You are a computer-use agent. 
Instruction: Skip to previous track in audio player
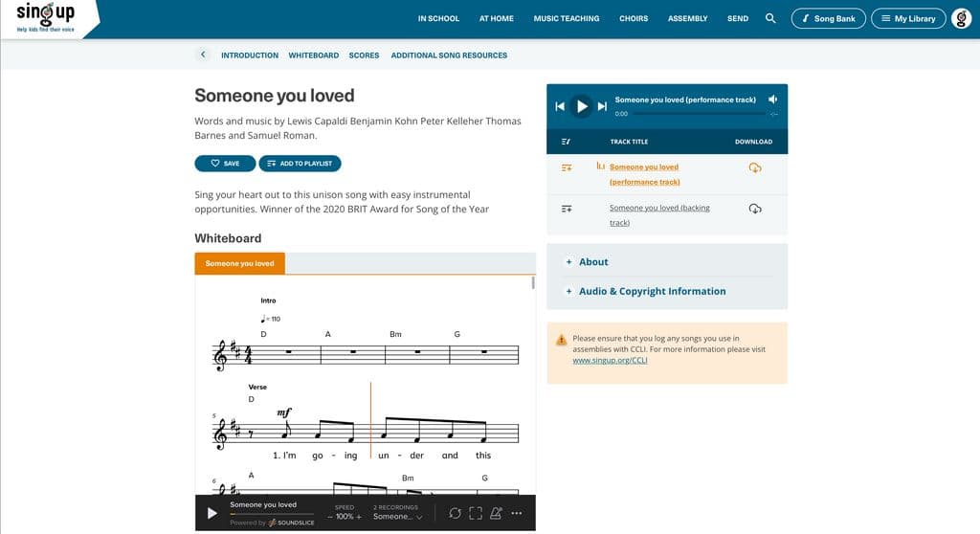click(x=560, y=106)
